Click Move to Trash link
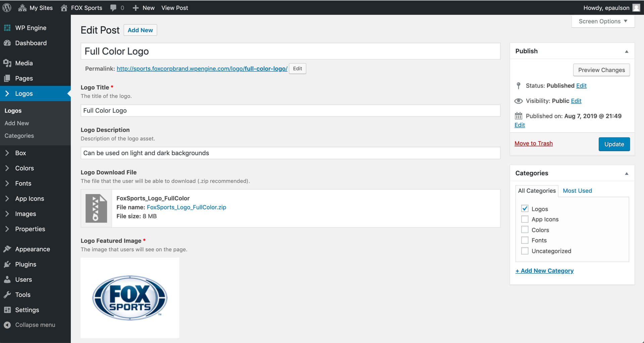The image size is (644, 343). coord(533,143)
